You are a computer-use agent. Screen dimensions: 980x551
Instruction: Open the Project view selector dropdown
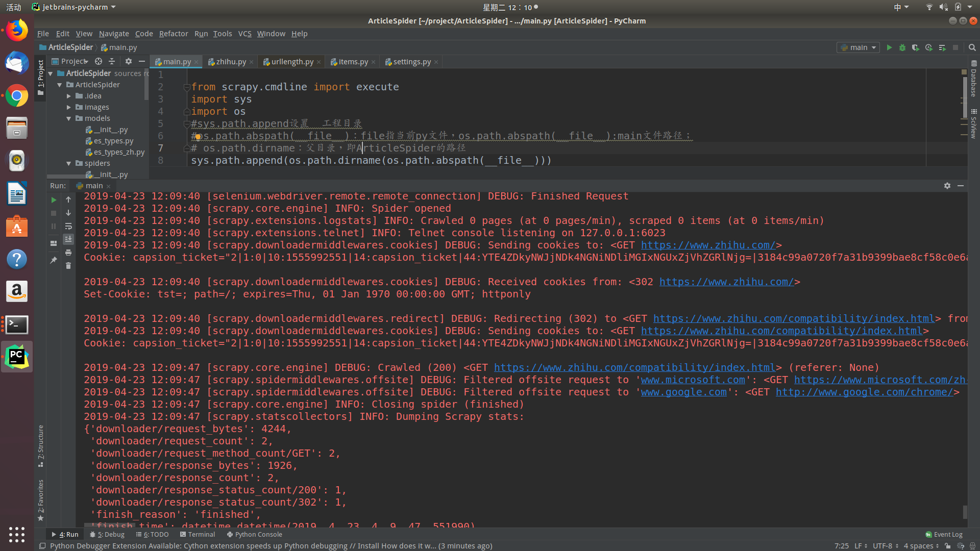(x=70, y=61)
